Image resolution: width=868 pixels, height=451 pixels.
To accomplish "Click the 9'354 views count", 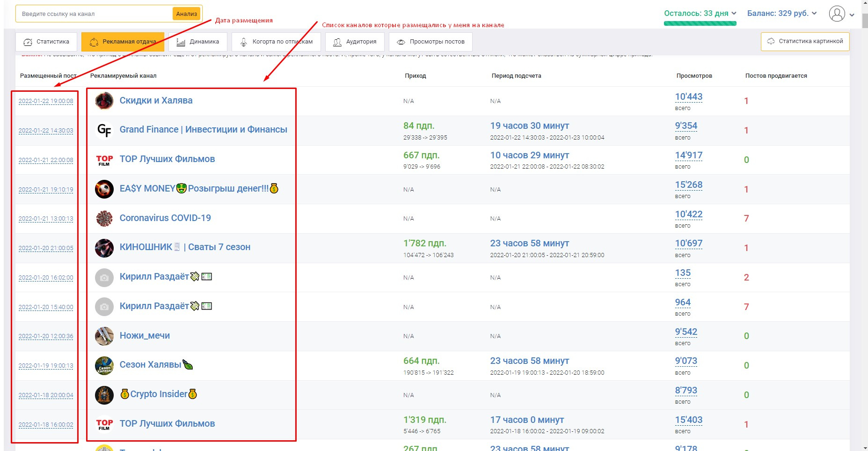I will 686,126.
